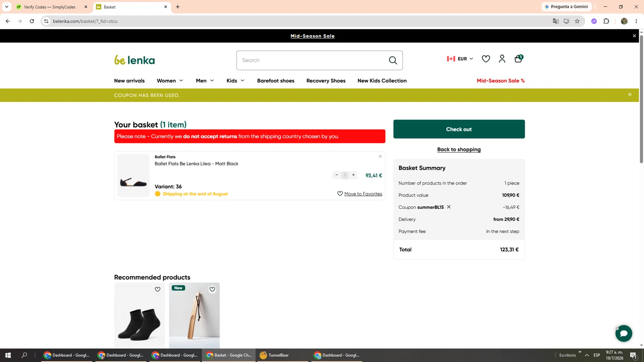Click Back to shopping link

pyautogui.click(x=459, y=149)
